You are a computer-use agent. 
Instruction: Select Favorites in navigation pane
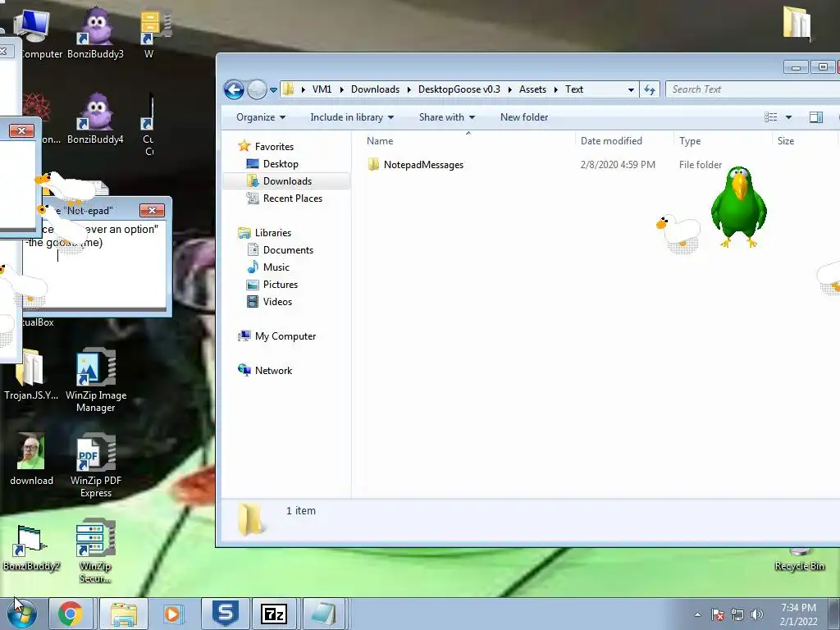coord(274,146)
